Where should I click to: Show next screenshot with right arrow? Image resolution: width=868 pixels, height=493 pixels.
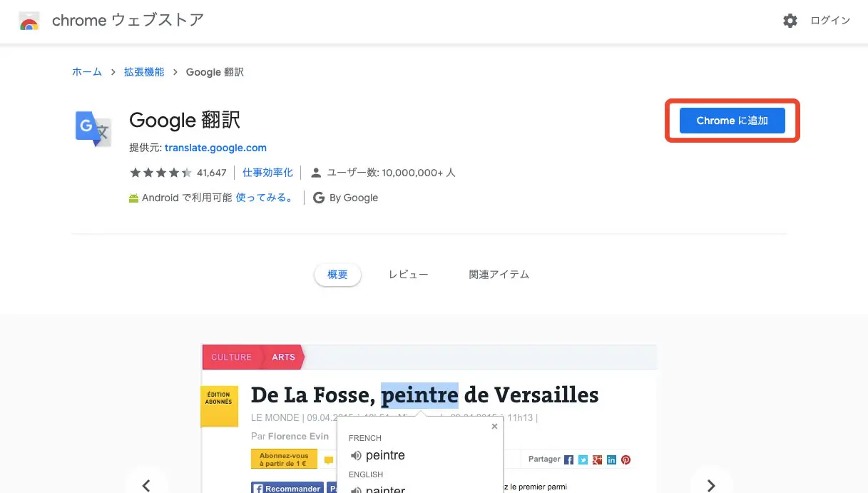pos(711,485)
